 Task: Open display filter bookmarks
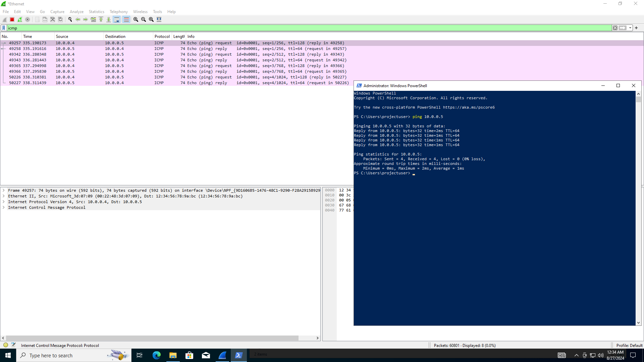[x=4, y=28]
